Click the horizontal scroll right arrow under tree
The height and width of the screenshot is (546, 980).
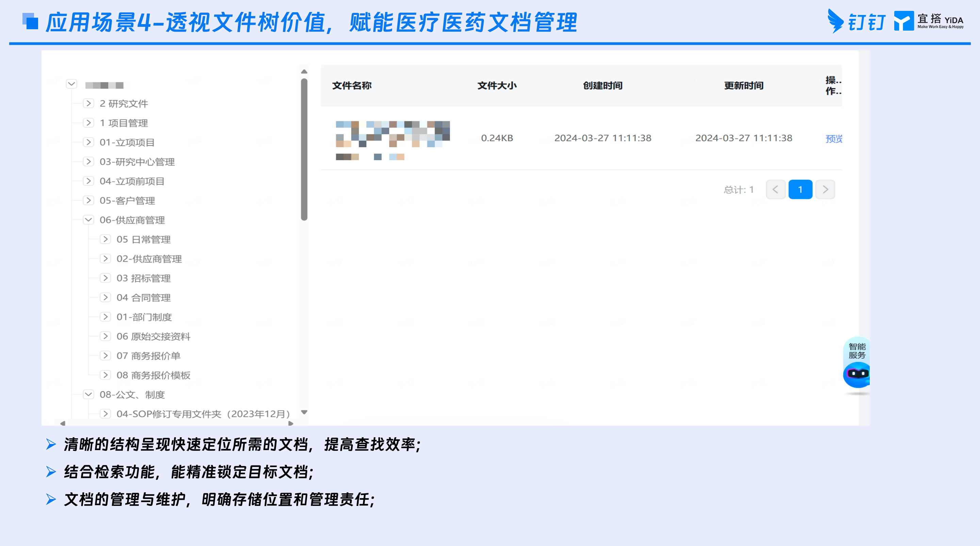point(291,423)
